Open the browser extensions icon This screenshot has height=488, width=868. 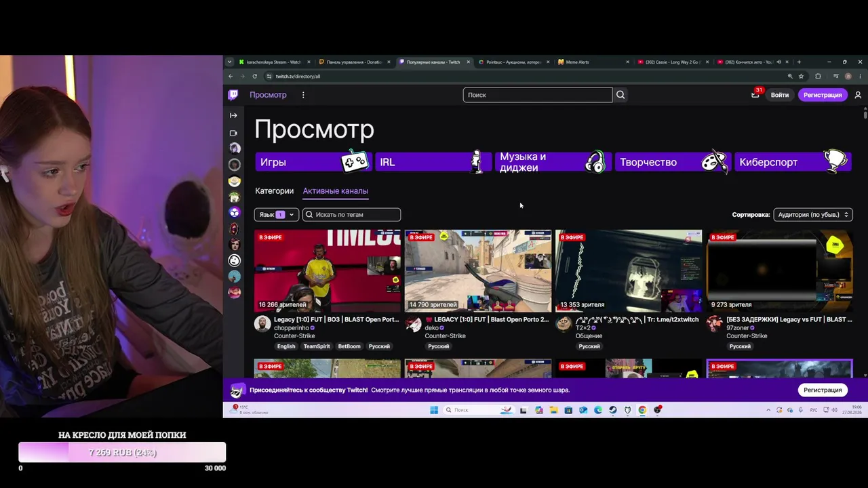coord(818,76)
